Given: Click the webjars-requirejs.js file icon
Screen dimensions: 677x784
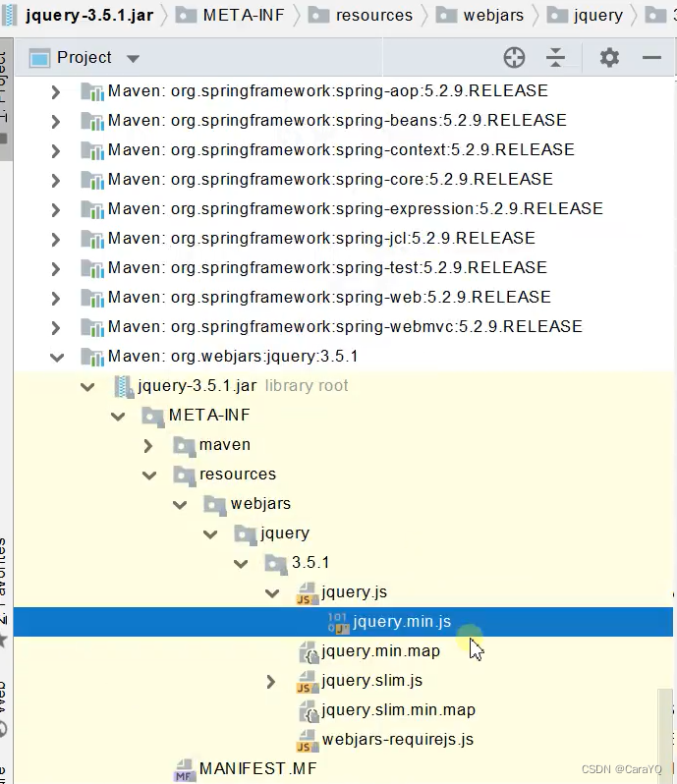Looking at the screenshot, I should (x=307, y=741).
